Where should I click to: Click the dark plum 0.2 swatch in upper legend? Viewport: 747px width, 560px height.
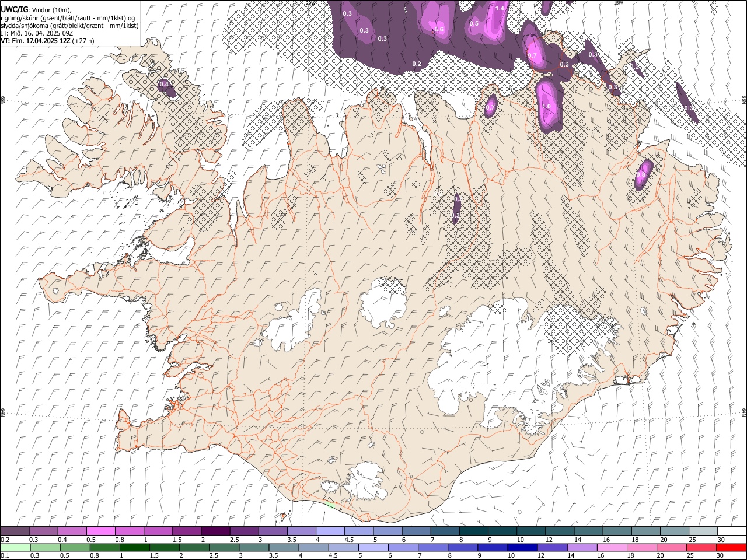tap(15, 531)
